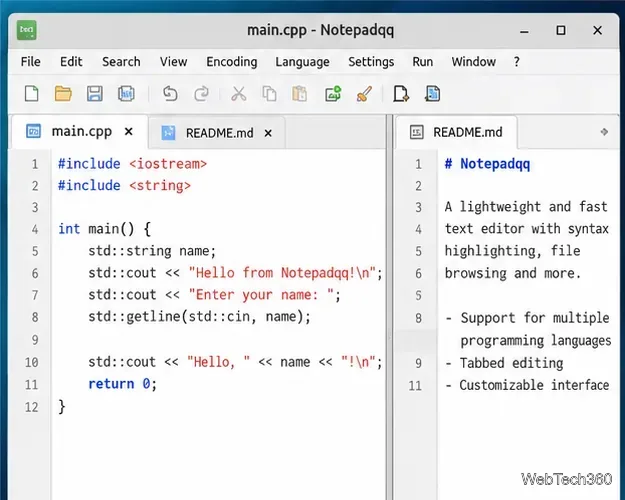Image resolution: width=625 pixels, height=500 pixels.
Task: Click the Save All toolbar icon
Action: [x=126, y=94]
